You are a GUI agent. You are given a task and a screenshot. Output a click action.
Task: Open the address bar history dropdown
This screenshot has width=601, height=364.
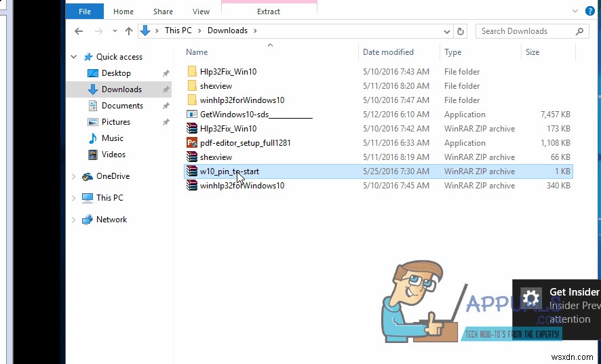tap(446, 31)
